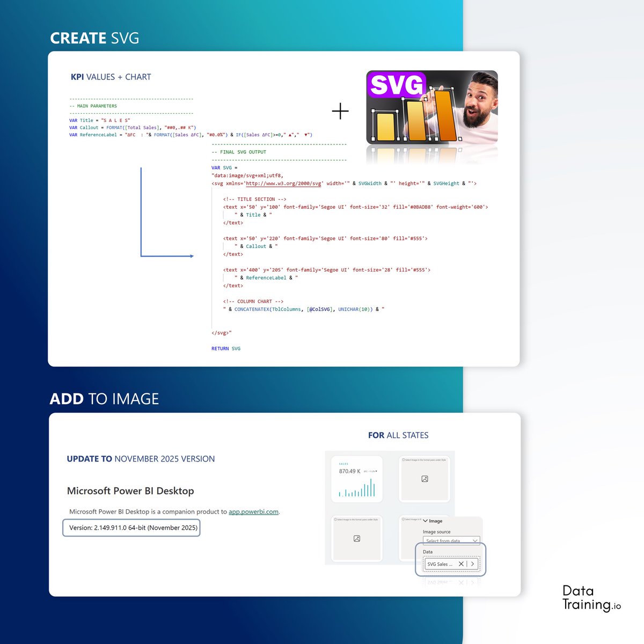Click the VAR Callout code line
Image resolution: width=644 pixels, height=644 pixels.
133,128
